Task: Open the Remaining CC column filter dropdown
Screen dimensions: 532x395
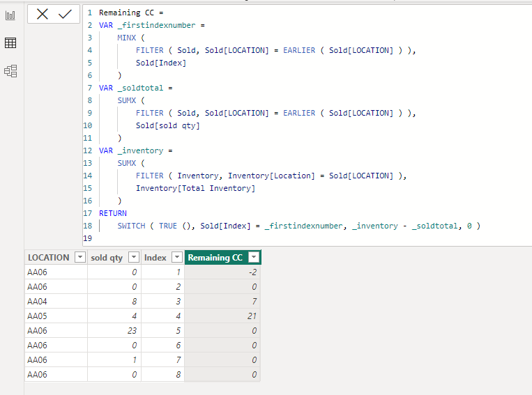Action: pyautogui.click(x=254, y=257)
